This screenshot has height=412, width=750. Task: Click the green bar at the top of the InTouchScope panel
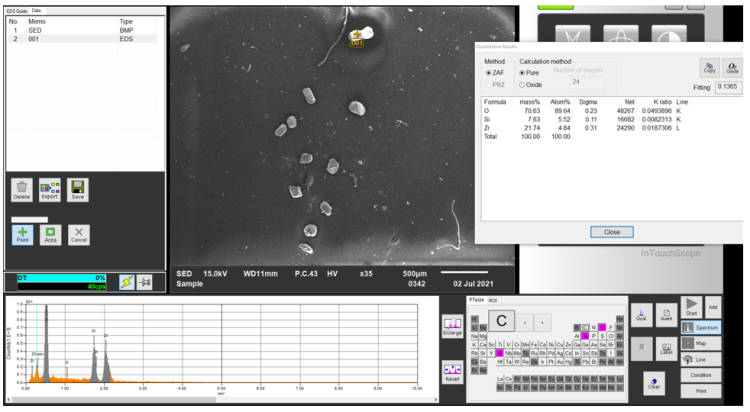(x=556, y=7)
